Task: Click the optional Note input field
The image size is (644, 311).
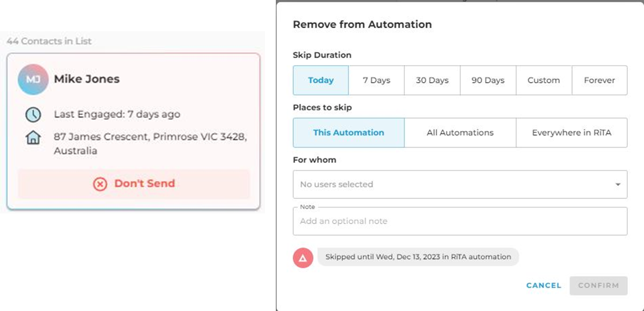Action: pyautogui.click(x=460, y=221)
